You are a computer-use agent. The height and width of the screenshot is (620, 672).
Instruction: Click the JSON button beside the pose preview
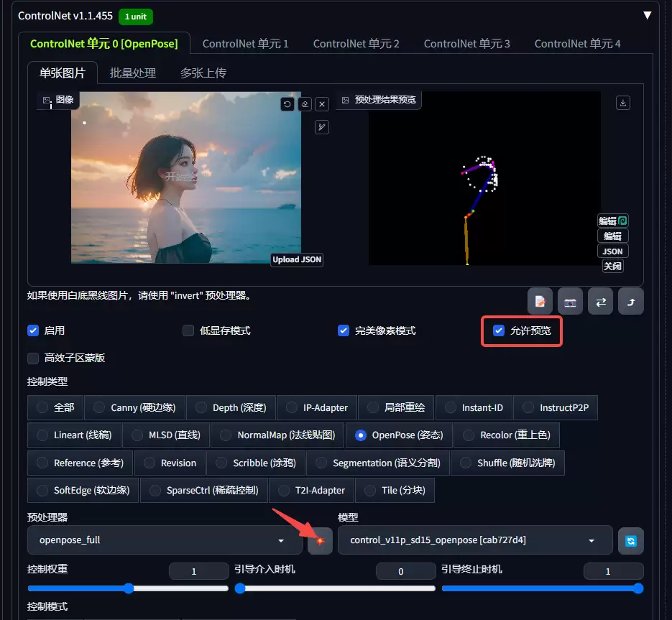point(612,251)
